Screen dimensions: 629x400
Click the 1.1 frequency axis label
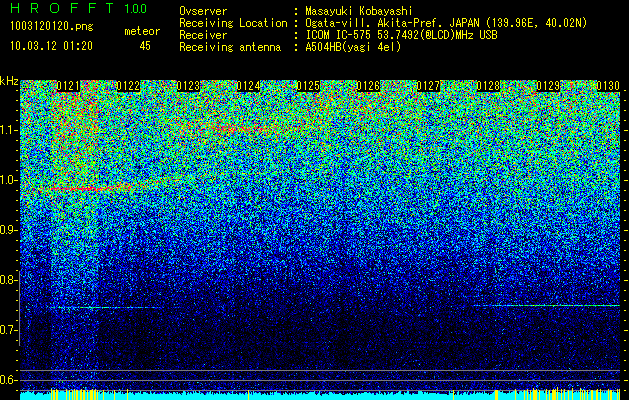pyautogui.click(x=8, y=130)
